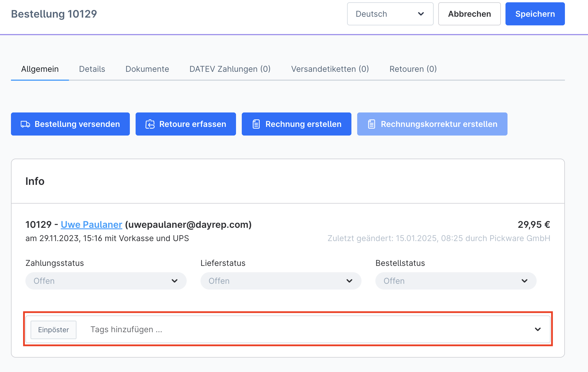The width and height of the screenshot is (588, 372).
Task: Go to DATEV Zahlungen tab
Action: point(230,69)
